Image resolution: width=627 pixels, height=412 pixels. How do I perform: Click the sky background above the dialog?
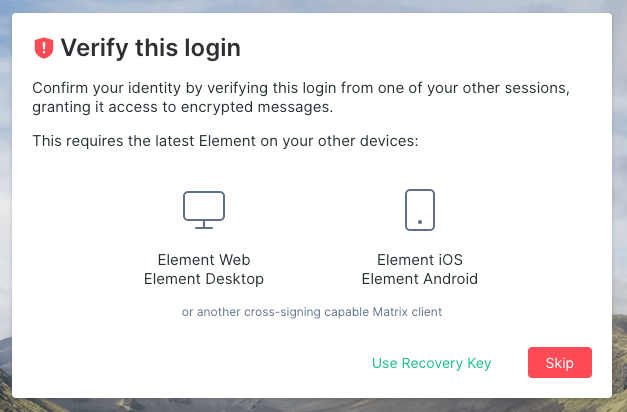coord(300,6)
